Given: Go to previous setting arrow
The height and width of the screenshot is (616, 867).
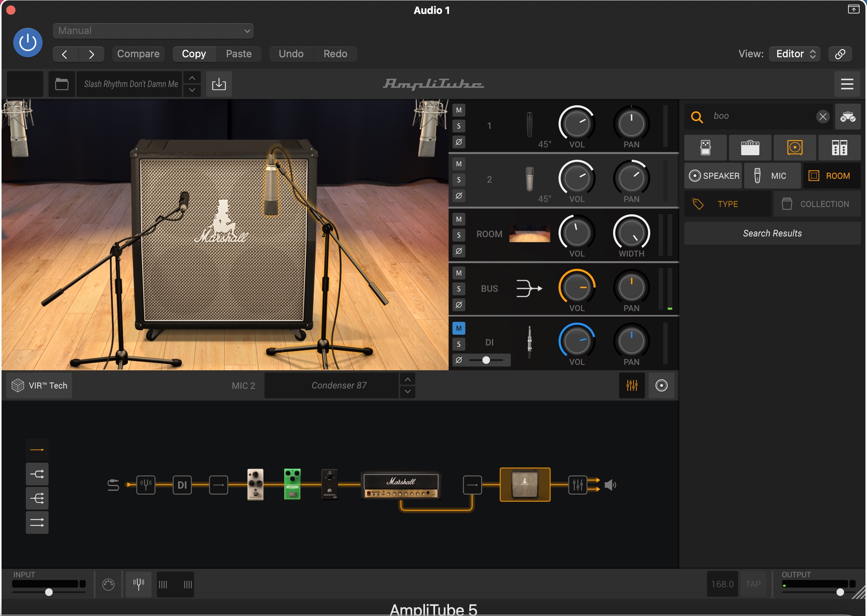Looking at the screenshot, I should (x=65, y=54).
